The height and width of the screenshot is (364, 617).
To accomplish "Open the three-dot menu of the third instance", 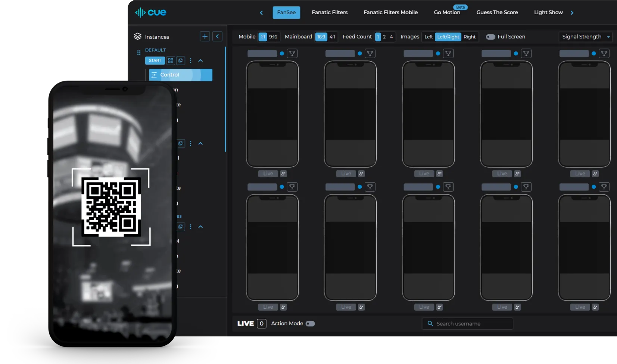I will [x=190, y=227].
